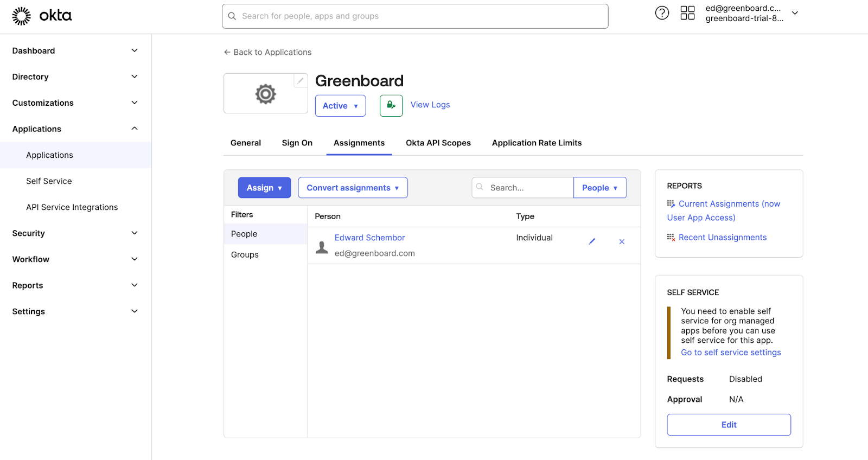This screenshot has height=460, width=868.
Task: Click the Person column header
Action: [x=328, y=216]
